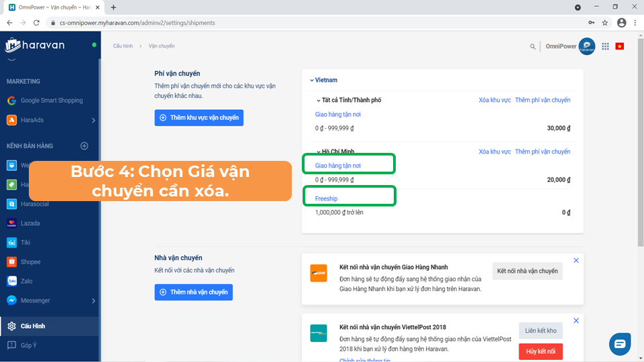Image resolution: width=644 pixels, height=362 pixels.
Task: Click the HaraAds sidebar icon
Action: pos(12,120)
